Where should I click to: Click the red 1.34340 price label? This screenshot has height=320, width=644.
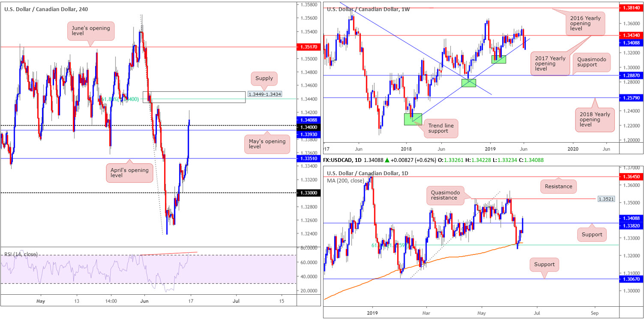632,36
